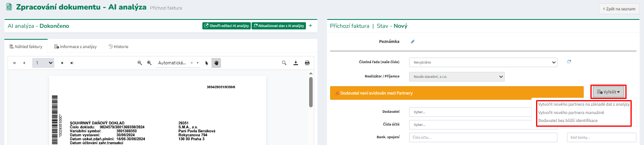Refresh the Číselná řada number series

coord(569,62)
